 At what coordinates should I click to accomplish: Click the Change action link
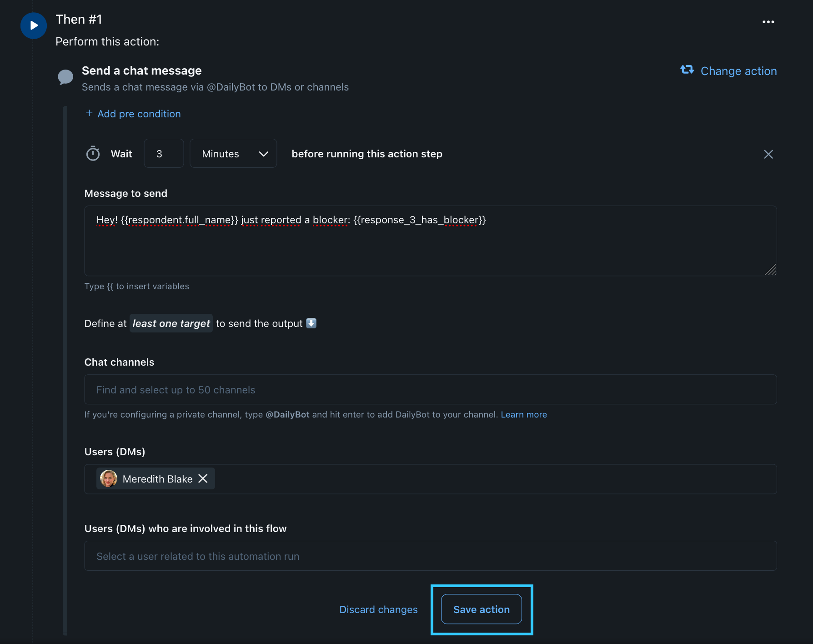point(738,71)
